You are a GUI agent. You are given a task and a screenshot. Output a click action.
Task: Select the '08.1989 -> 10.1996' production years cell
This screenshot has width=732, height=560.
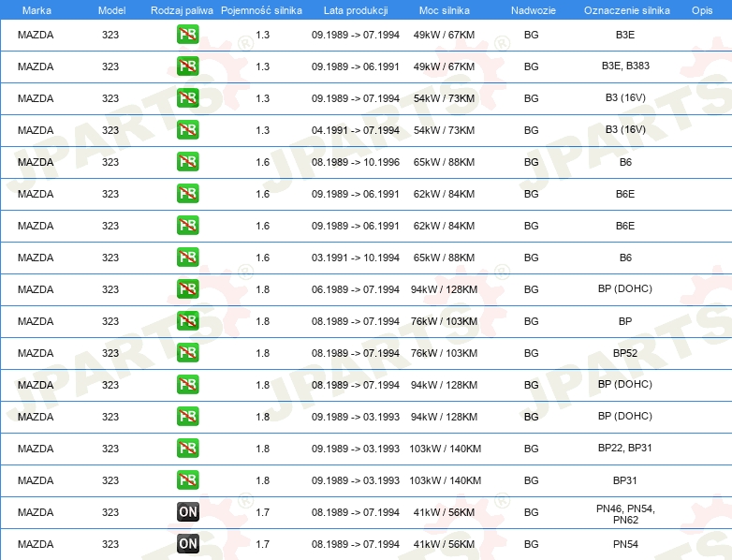click(356, 162)
